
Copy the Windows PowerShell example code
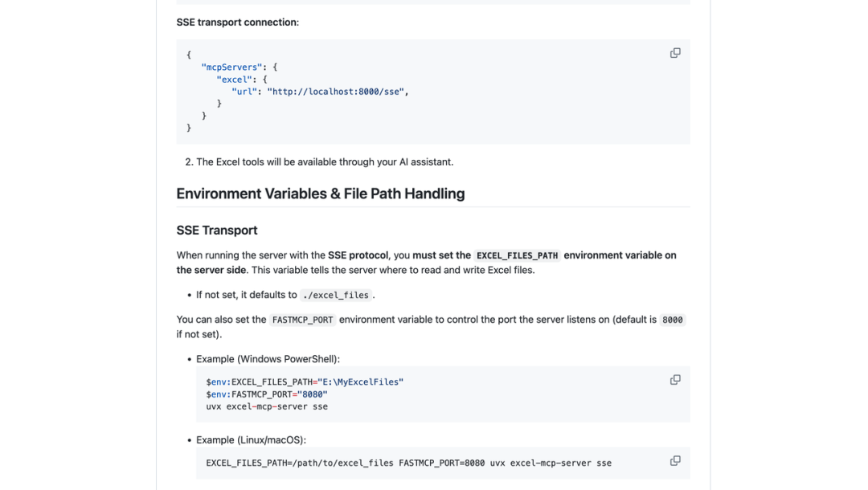(675, 380)
